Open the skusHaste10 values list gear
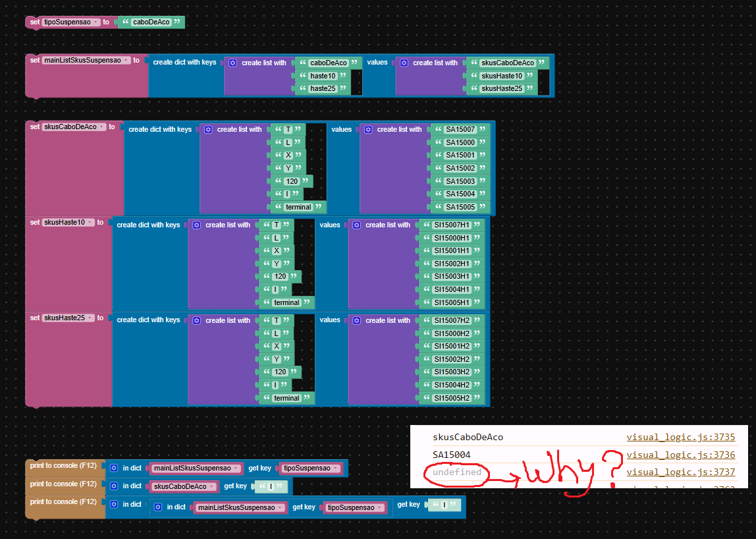The height and width of the screenshot is (539, 756). tap(357, 225)
